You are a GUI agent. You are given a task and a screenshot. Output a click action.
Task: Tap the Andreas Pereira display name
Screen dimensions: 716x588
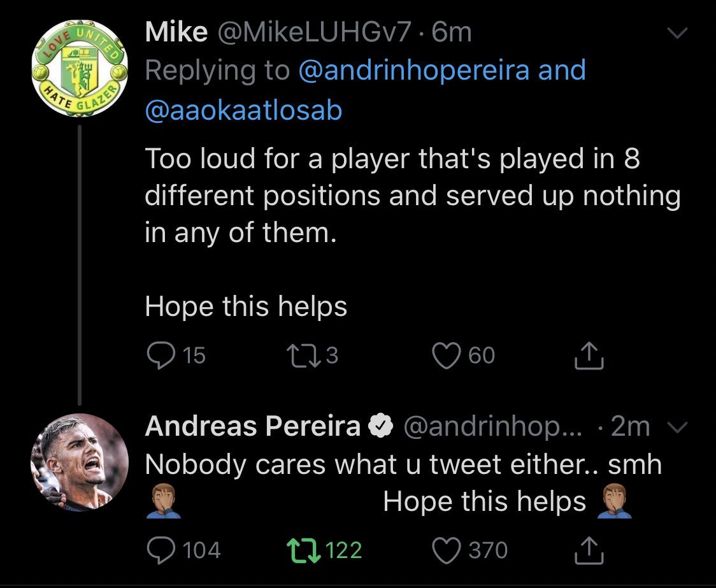(252, 427)
